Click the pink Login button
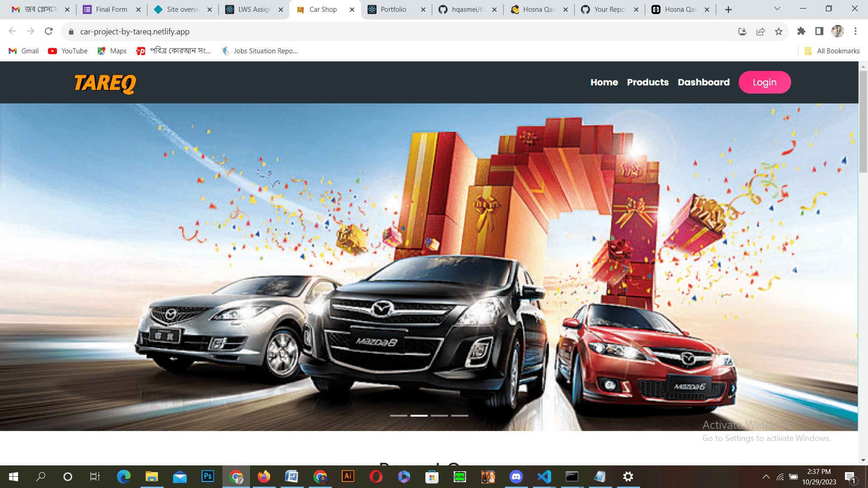This screenshot has width=868, height=488. [x=764, y=82]
